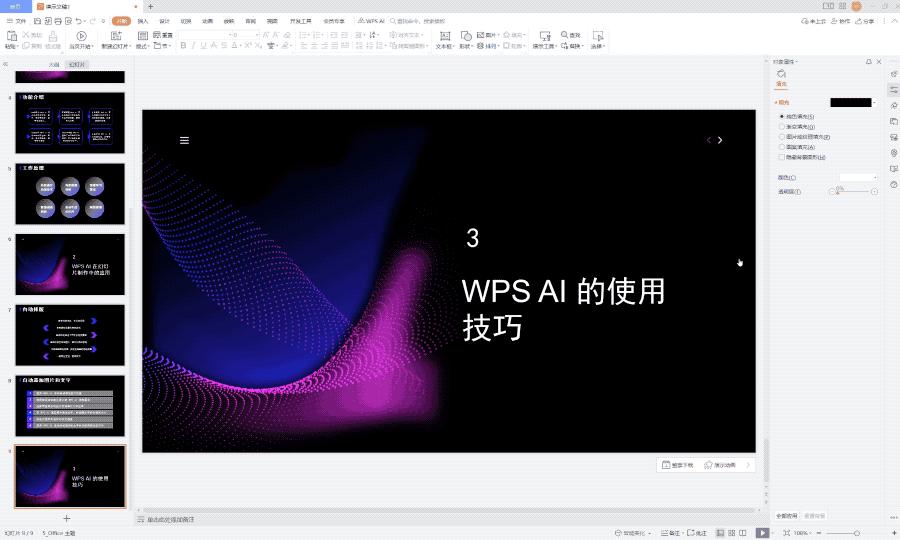Click the Undo arrow icon
The image size is (900, 540).
79,21
